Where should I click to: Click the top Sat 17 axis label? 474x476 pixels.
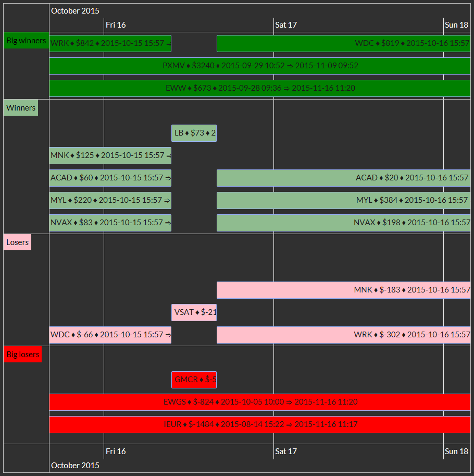pyautogui.click(x=285, y=25)
